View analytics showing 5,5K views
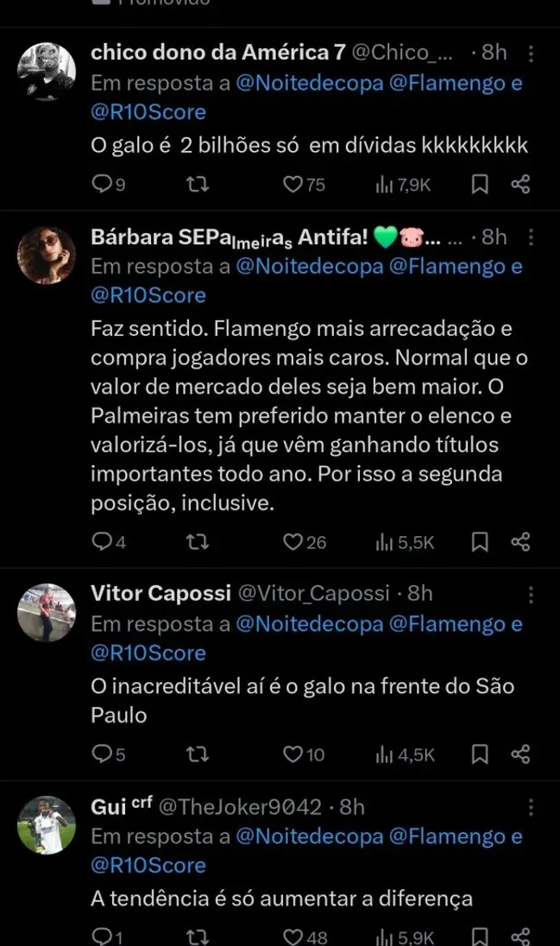 [405, 542]
